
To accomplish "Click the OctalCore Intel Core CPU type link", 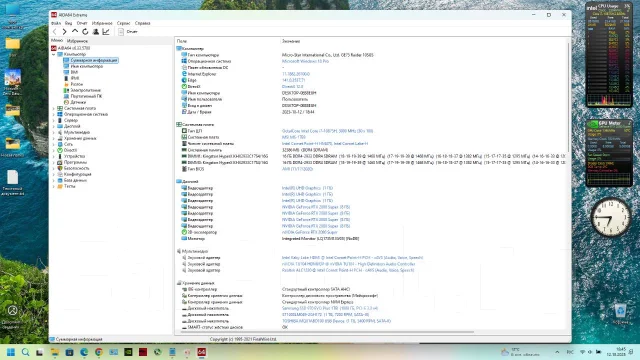I will coord(327,131).
